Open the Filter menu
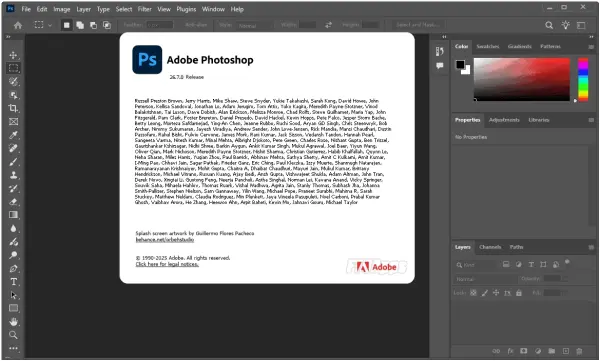The width and height of the screenshot is (600, 361). click(x=145, y=9)
